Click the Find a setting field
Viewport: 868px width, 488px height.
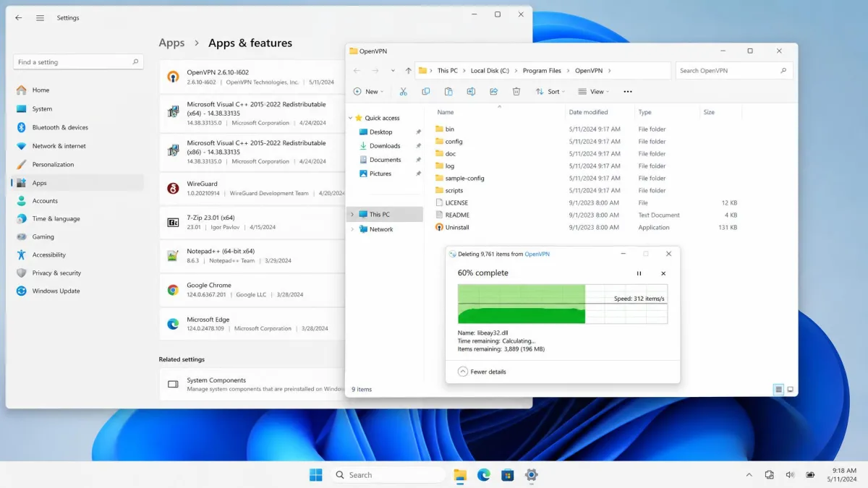click(78, 62)
